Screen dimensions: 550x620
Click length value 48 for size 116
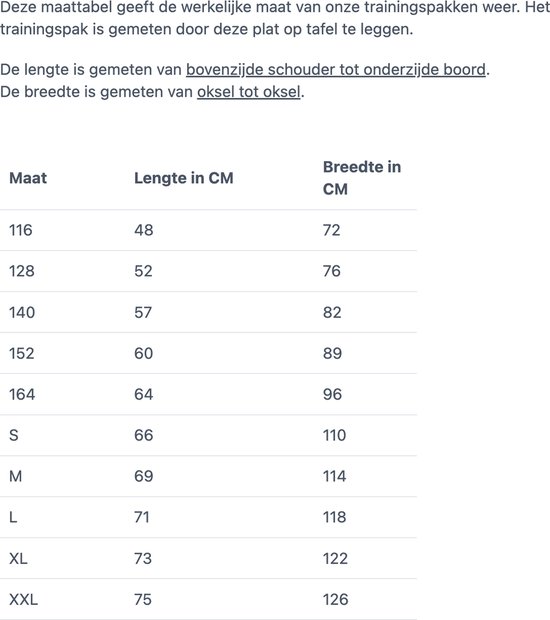[x=144, y=230]
